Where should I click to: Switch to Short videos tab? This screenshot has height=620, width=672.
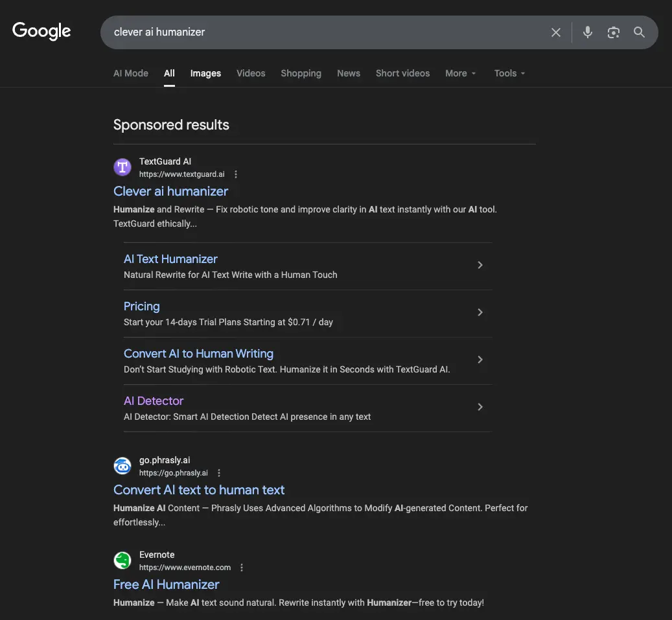pyautogui.click(x=402, y=73)
